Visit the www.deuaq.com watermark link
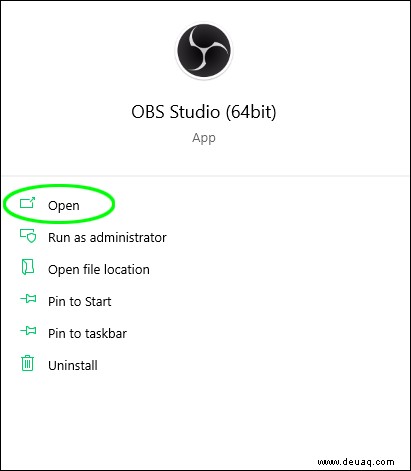 coord(356,462)
